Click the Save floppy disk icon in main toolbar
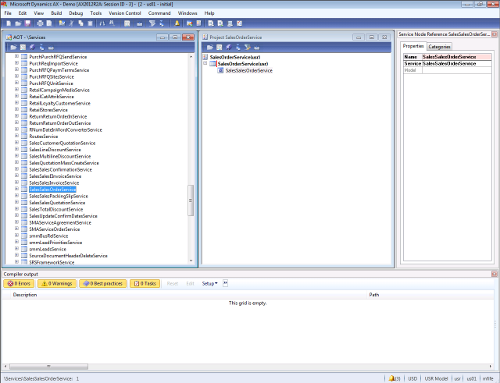This screenshot has height=383, width=500. [x=28, y=23]
